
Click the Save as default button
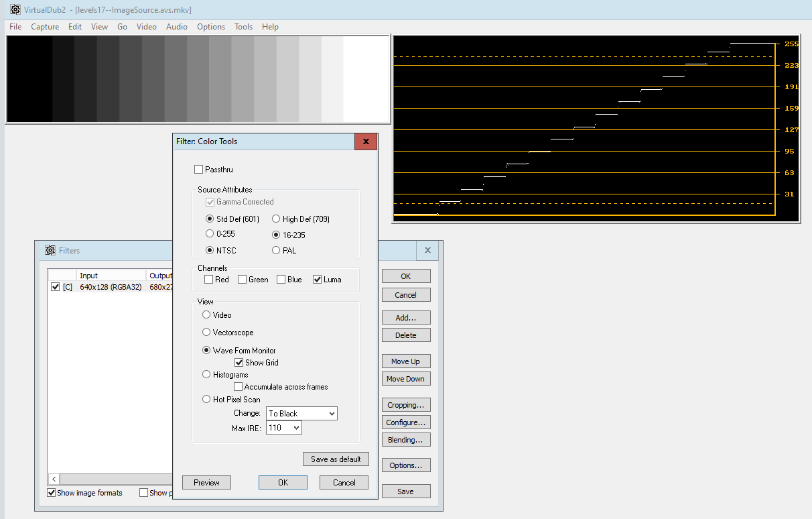point(336,459)
